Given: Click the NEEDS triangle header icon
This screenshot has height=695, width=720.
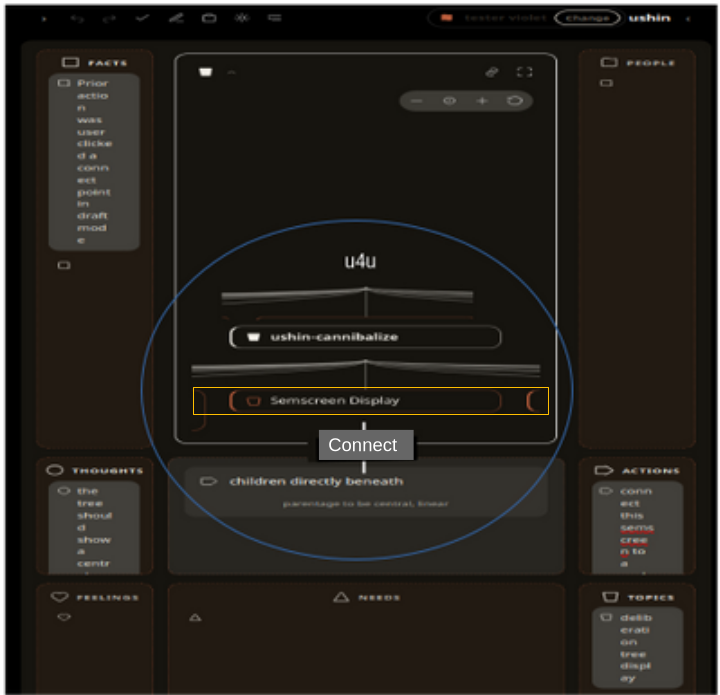Looking at the screenshot, I should tap(341, 597).
